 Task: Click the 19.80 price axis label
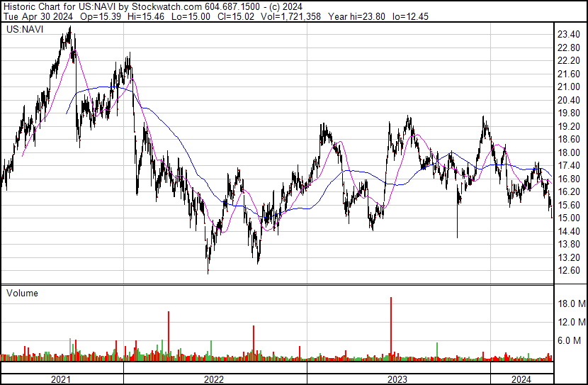[x=569, y=113]
